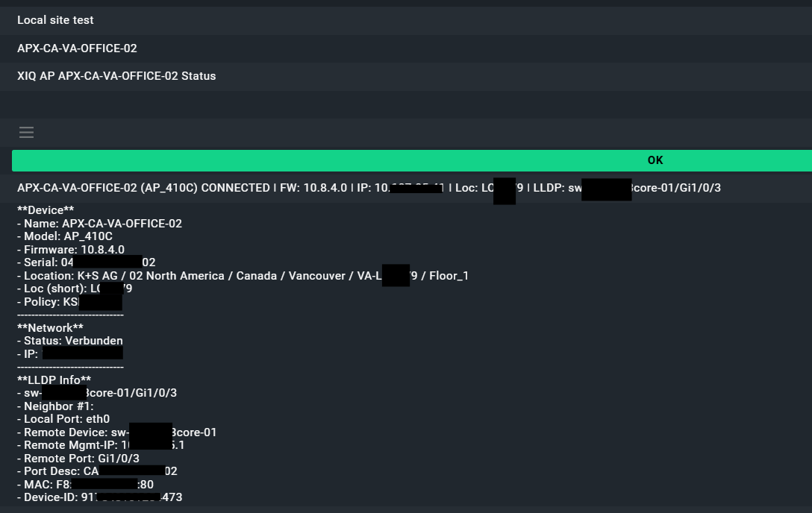Image resolution: width=812 pixels, height=513 pixels.
Task: Open the APX-CA-VA-OFFICE-02 host row
Action: click(x=77, y=48)
